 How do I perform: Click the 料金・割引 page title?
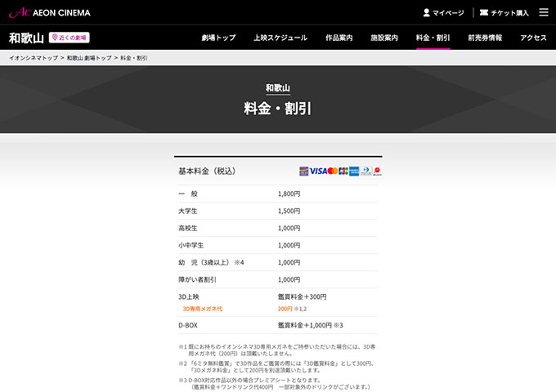click(278, 109)
